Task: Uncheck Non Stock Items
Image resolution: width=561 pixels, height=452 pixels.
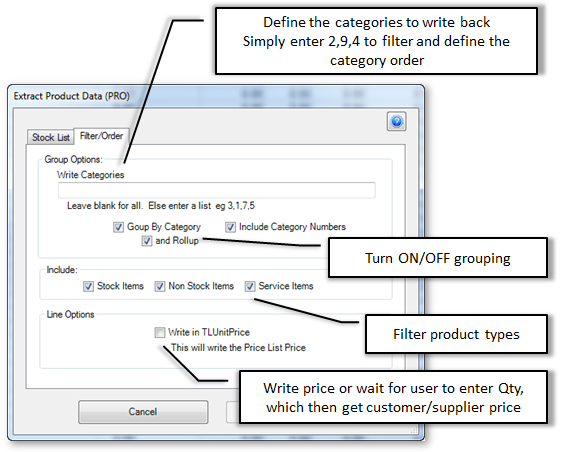Action: 160,286
